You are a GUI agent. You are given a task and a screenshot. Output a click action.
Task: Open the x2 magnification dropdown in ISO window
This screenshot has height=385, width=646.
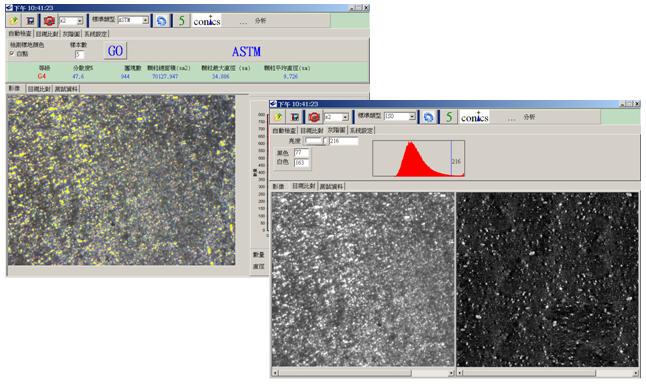pos(345,117)
